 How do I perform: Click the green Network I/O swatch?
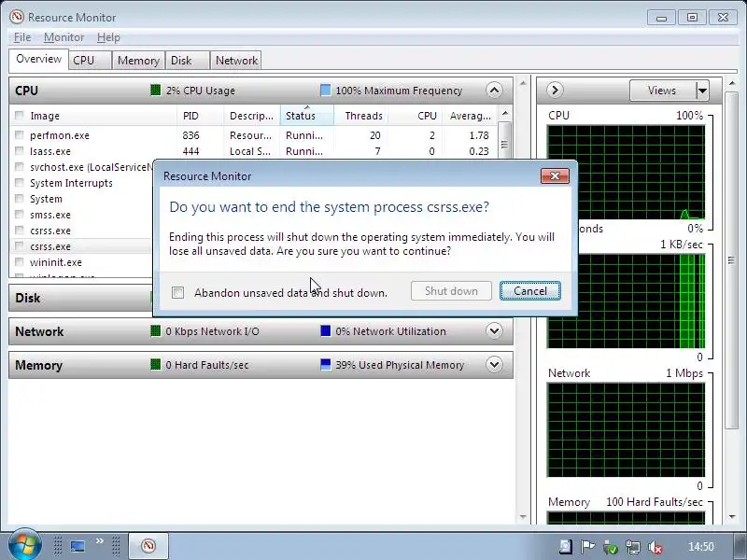pos(156,331)
